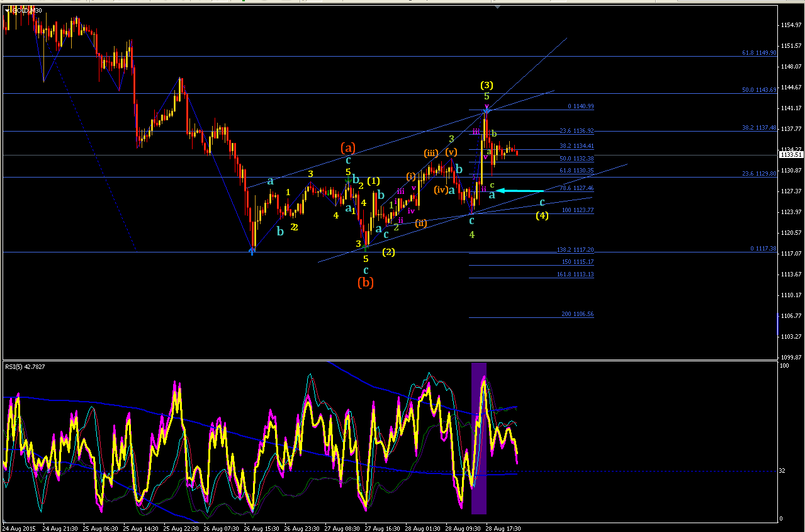This screenshot has width=805, height=532.
Task: Select the orange (a) wave label
Action: click(348, 148)
